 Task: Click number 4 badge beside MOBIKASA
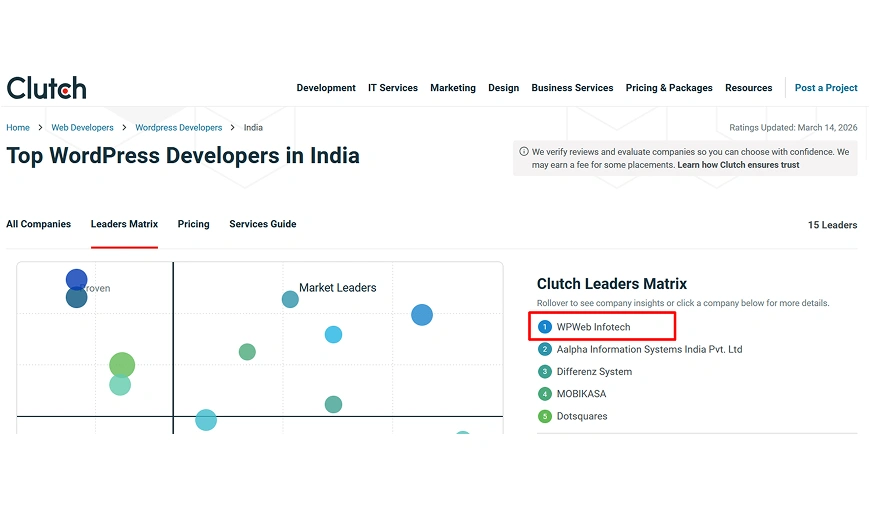click(x=545, y=394)
